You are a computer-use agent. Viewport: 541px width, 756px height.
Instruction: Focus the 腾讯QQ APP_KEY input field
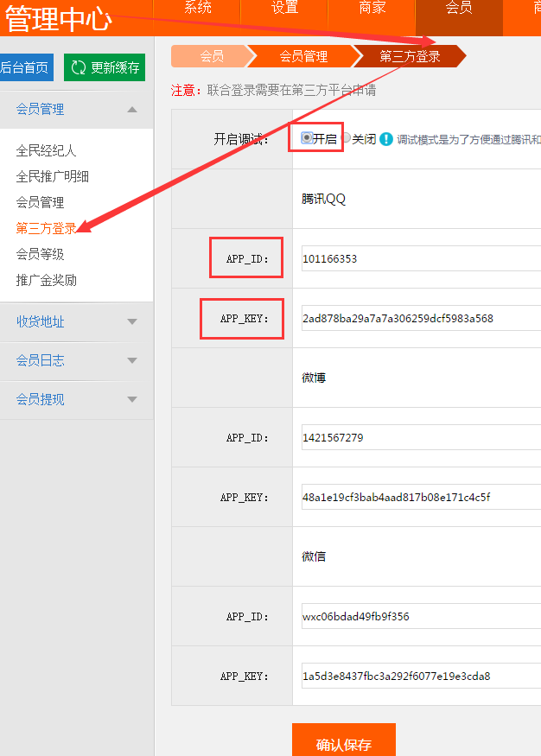click(422, 318)
